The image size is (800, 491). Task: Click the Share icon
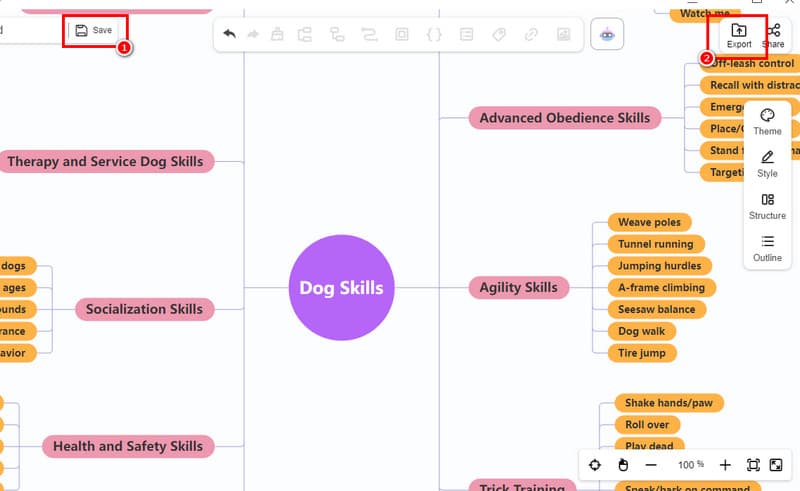773,36
